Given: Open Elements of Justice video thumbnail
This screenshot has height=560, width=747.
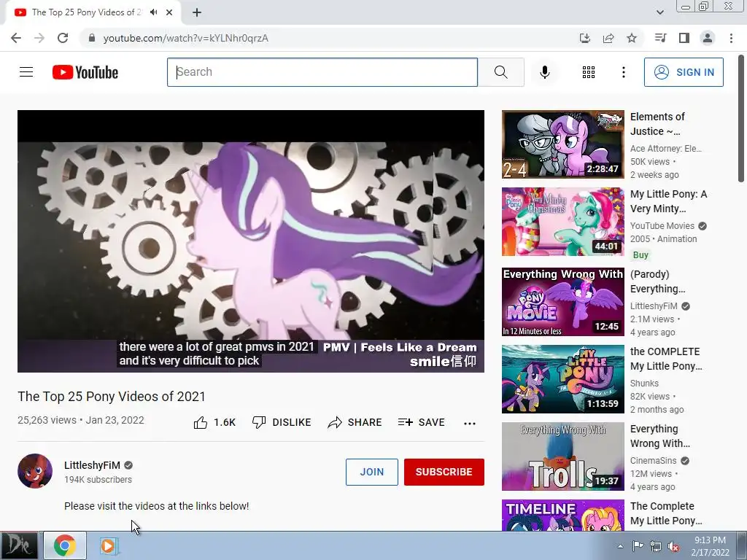Looking at the screenshot, I should click(x=562, y=144).
